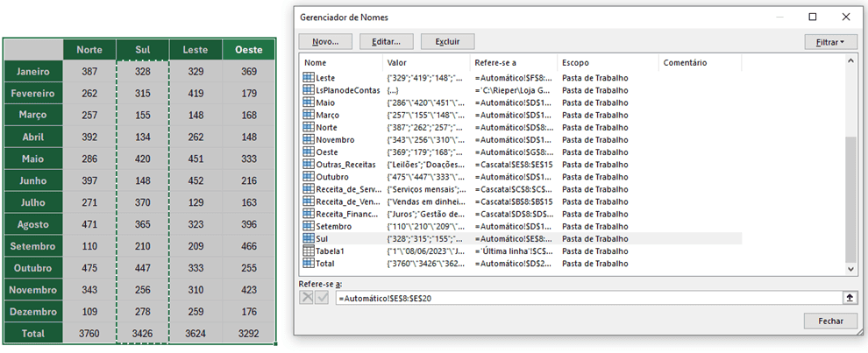Click the names list scrollbar up arrow

pyautogui.click(x=852, y=60)
